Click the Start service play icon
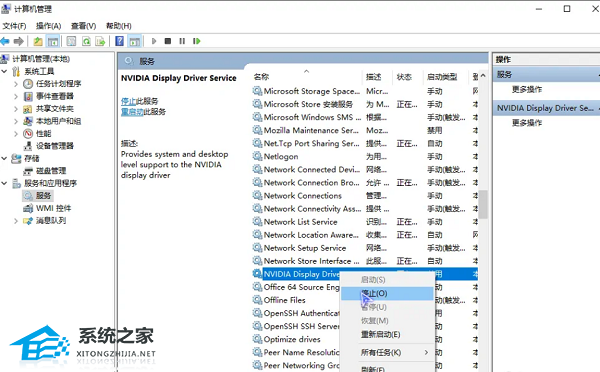 (x=154, y=41)
